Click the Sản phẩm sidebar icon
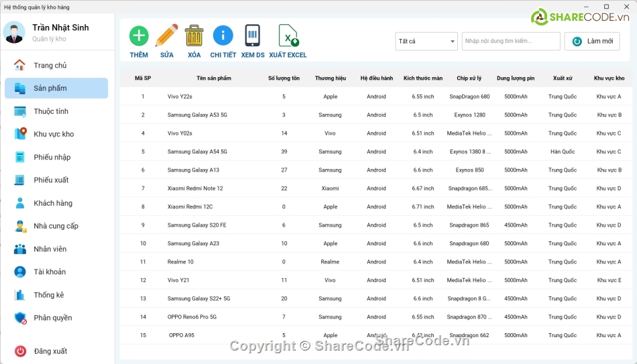This screenshot has width=637, height=364. point(19,88)
